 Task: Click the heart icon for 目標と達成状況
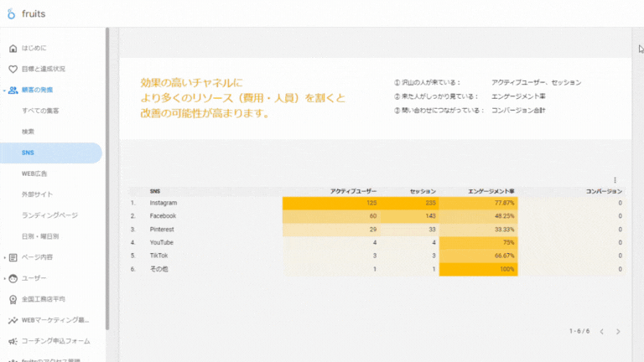point(13,70)
